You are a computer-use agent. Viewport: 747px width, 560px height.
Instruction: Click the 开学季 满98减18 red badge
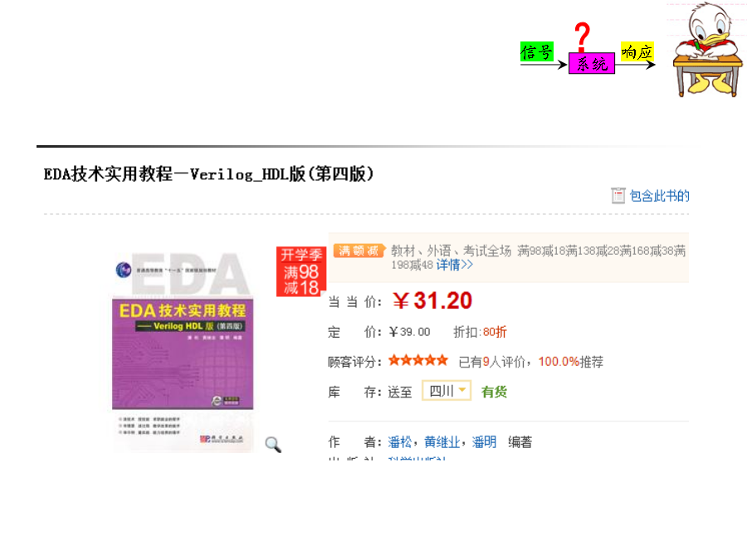(x=300, y=271)
